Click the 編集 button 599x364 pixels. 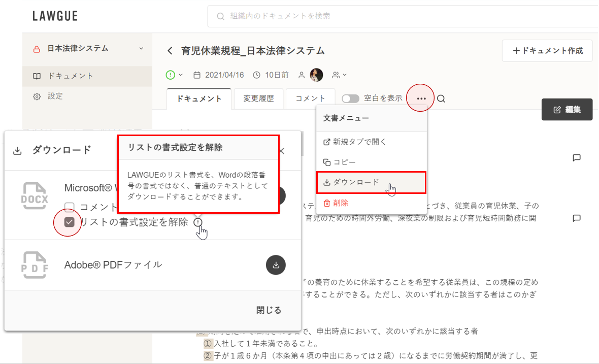pos(567,109)
